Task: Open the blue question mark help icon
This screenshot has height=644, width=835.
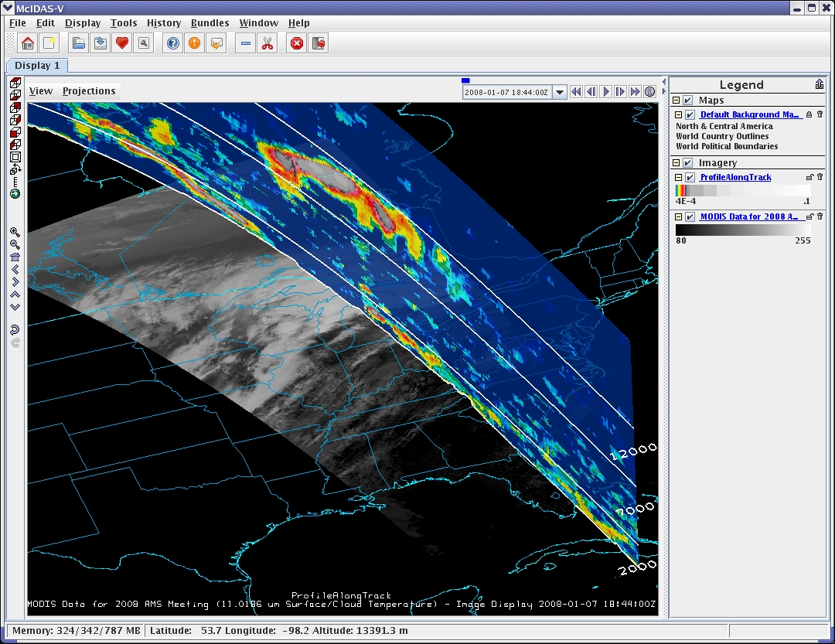Action: (173, 43)
